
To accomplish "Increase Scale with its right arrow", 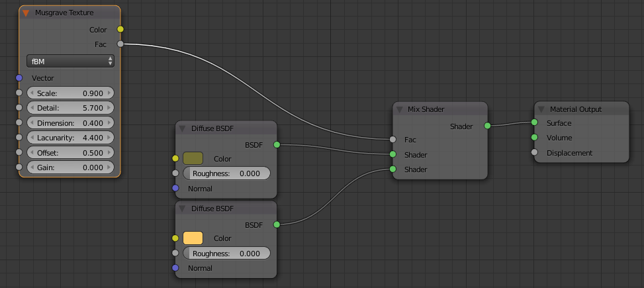I will tap(109, 93).
